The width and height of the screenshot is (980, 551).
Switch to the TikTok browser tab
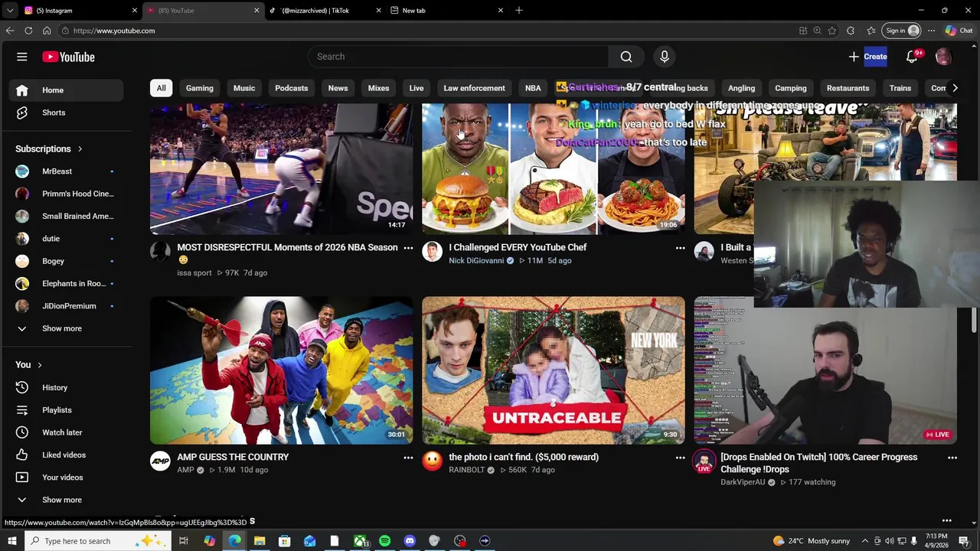pos(324,11)
